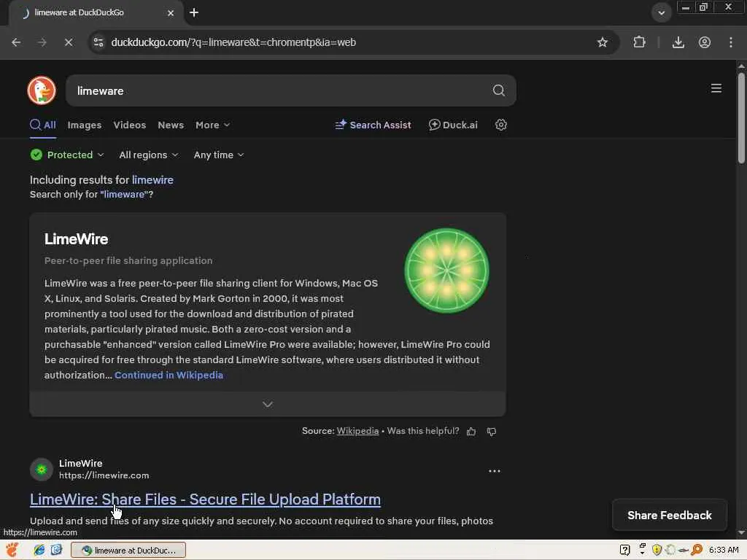Click the forward navigation arrow

pos(42,42)
